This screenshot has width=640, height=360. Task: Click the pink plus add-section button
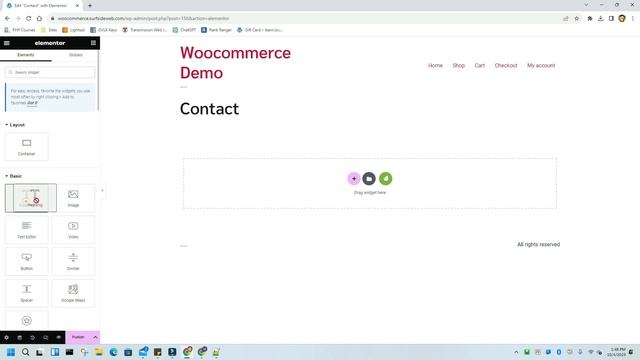point(354,178)
